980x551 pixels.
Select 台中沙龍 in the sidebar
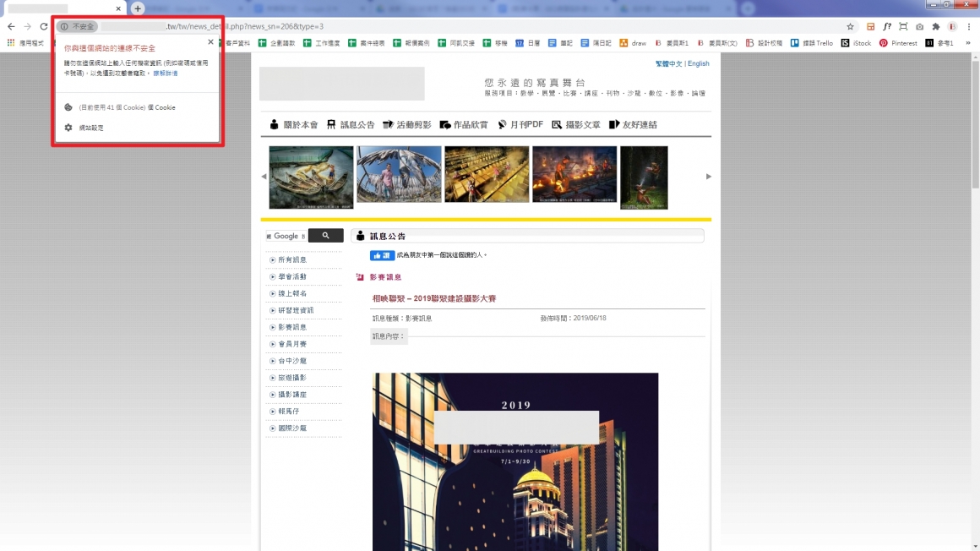click(x=292, y=361)
